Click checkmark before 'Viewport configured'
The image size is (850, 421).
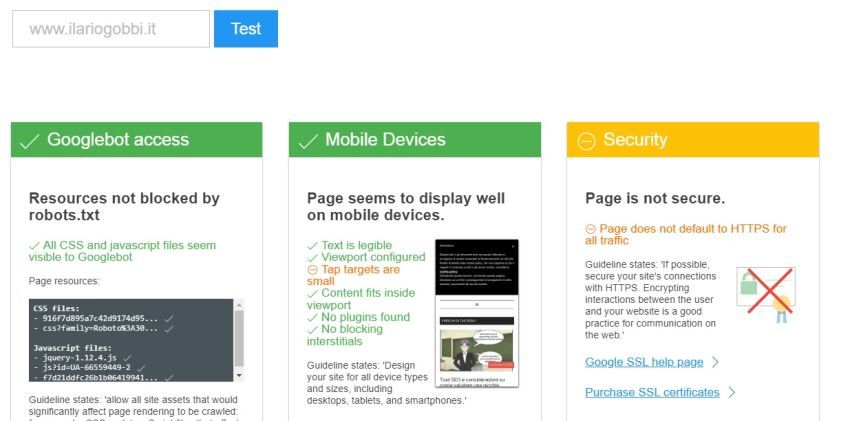click(312, 258)
